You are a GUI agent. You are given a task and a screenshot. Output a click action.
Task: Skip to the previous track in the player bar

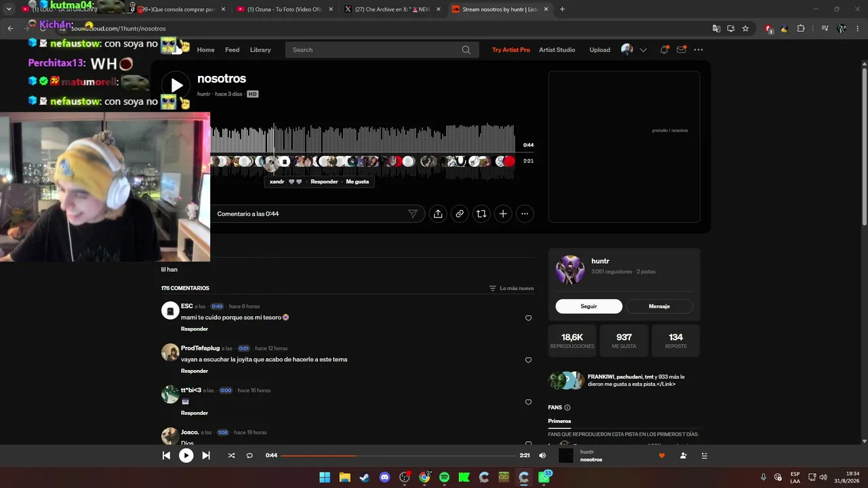166,455
